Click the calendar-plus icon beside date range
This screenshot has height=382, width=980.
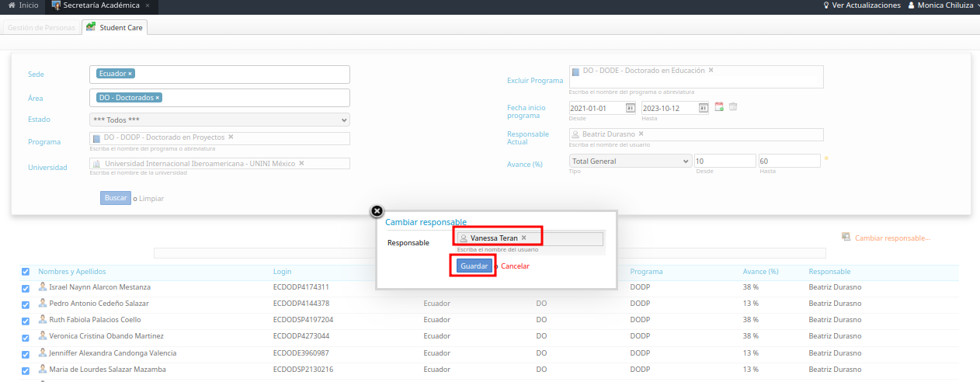click(719, 107)
